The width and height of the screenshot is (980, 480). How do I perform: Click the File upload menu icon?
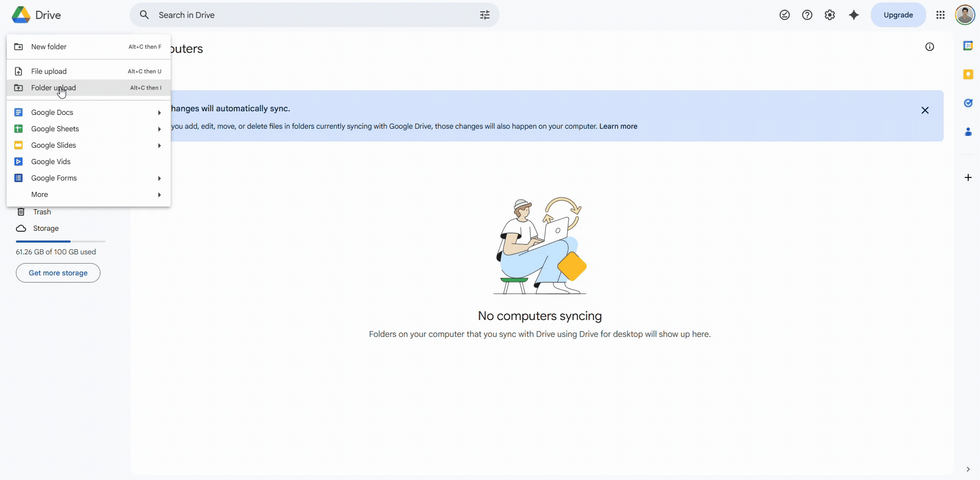[x=18, y=71]
